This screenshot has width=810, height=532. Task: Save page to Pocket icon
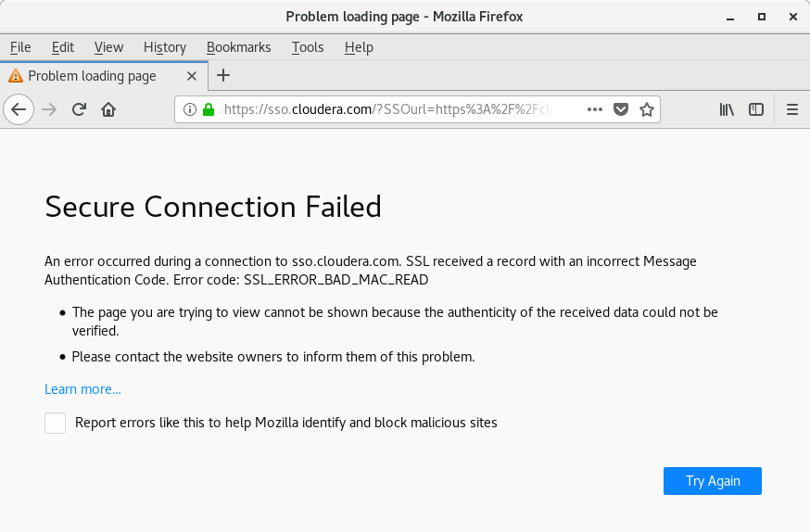(x=622, y=109)
